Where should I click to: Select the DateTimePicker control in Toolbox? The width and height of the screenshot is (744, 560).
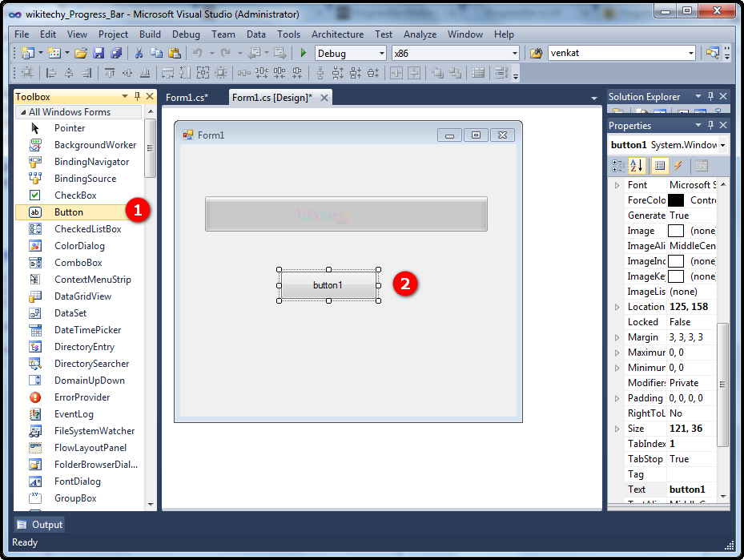point(87,330)
